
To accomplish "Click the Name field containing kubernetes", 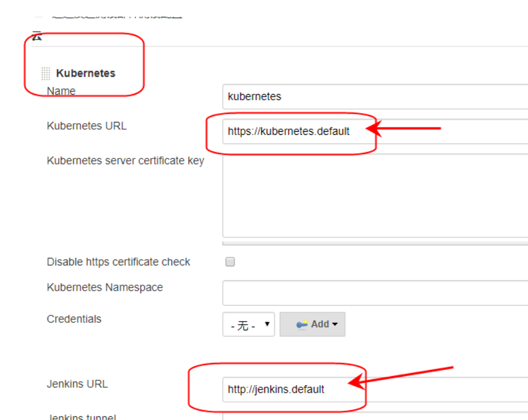I will tap(375, 96).
